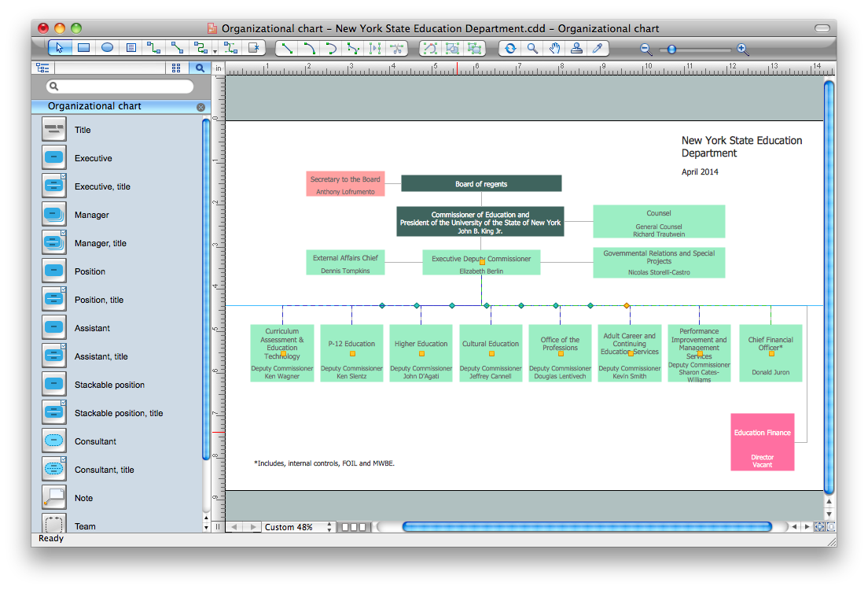
Task: Click the zoom out magnifier icon
Action: (x=646, y=49)
